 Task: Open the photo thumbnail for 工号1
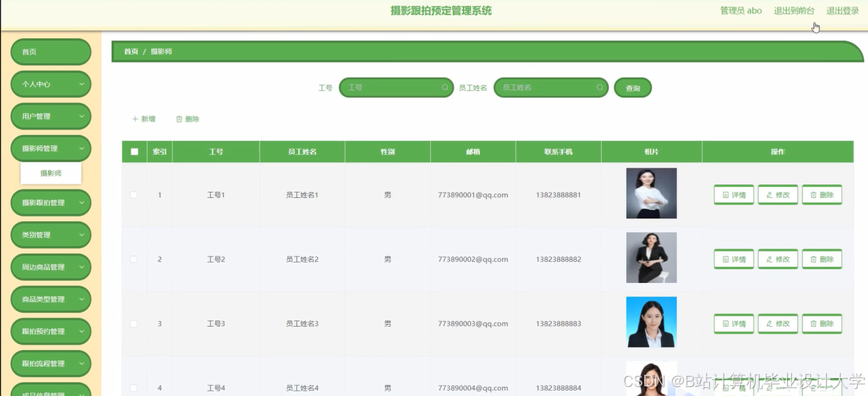click(651, 193)
